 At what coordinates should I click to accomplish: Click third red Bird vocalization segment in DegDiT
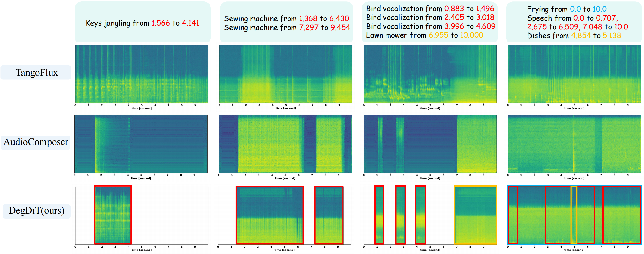[x=420, y=215]
